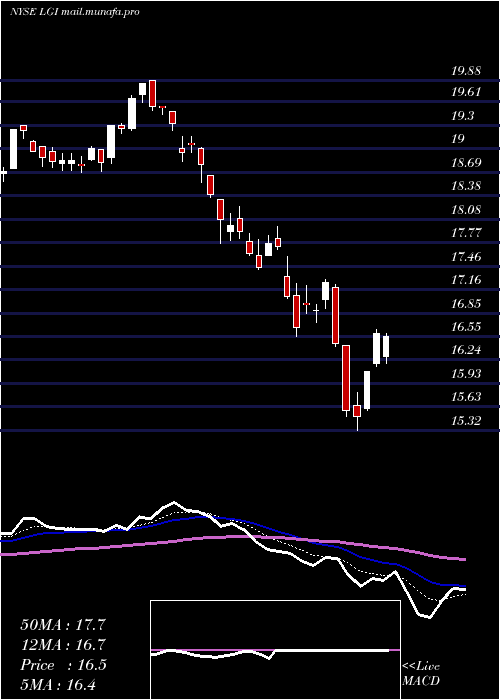Select the 16.55 price level label
The height and width of the screenshot is (700, 500).
pos(466,326)
